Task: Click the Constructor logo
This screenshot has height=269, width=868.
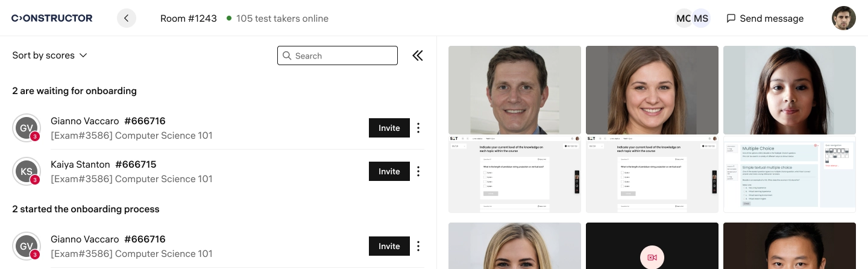Action: pyautogui.click(x=52, y=18)
